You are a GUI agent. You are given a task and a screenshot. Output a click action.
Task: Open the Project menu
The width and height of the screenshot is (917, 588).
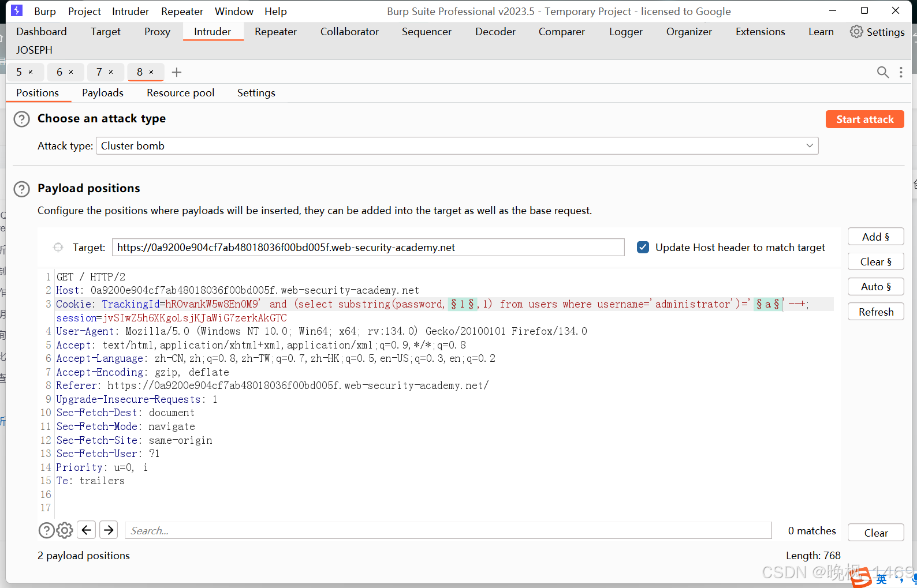point(84,11)
